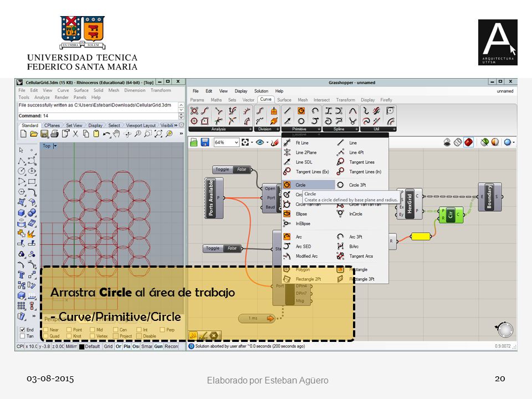532x399 pixels.
Task: Open the eye preview dropdown in Grasshopper
Action: [x=267, y=143]
